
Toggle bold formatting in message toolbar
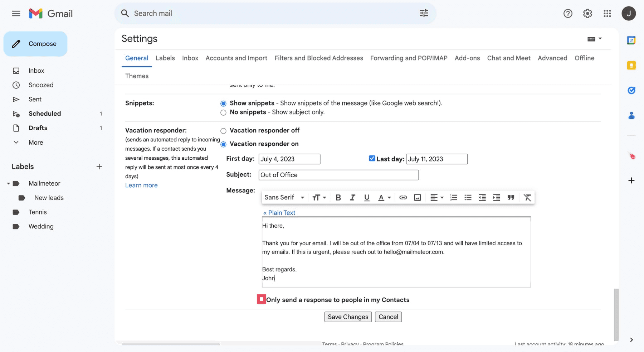338,197
